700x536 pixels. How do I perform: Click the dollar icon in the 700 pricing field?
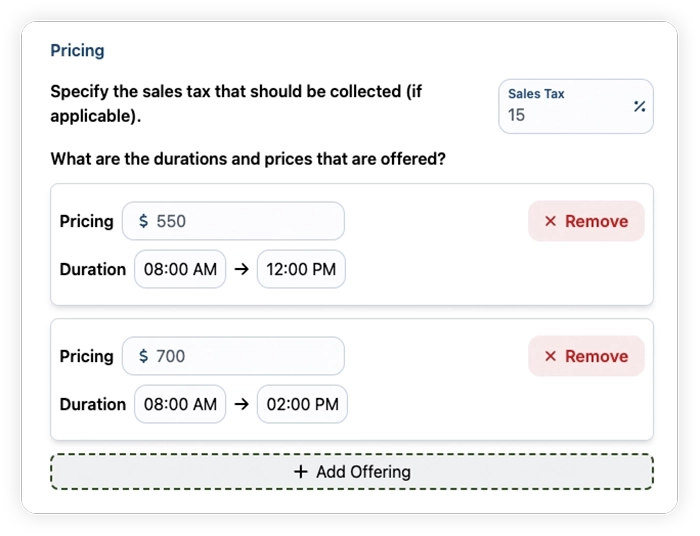(x=144, y=356)
